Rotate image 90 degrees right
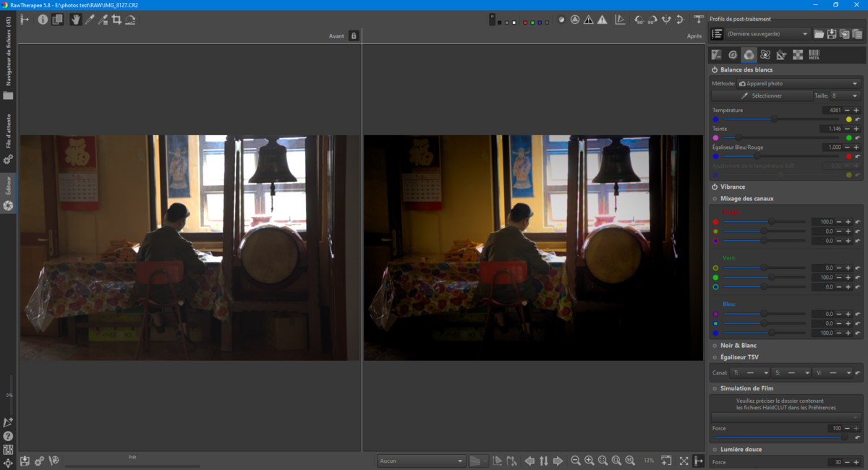Image resolution: width=868 pixels, height=470 pixels. point(652,20)
